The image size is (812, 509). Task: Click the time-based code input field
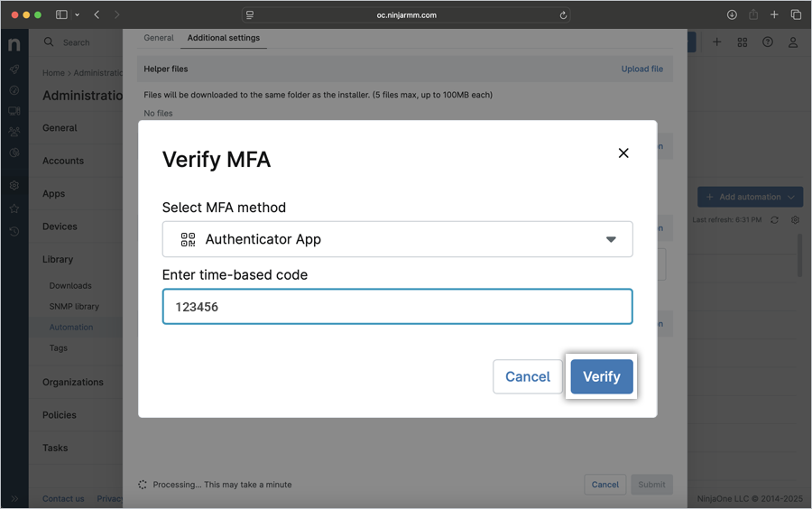pyautogui.click(x=397, y=307)
